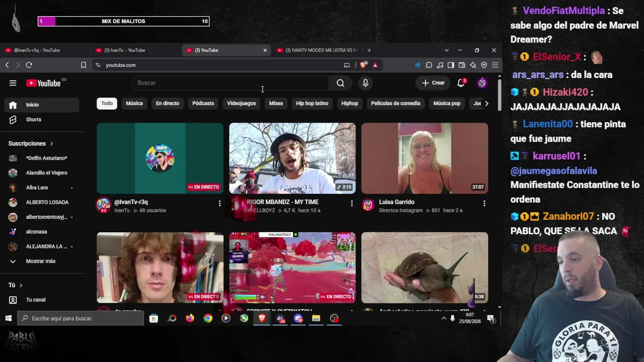Open the Fortnite live stream thumbnail
This screenshot has height=362, width=644.
292,267
